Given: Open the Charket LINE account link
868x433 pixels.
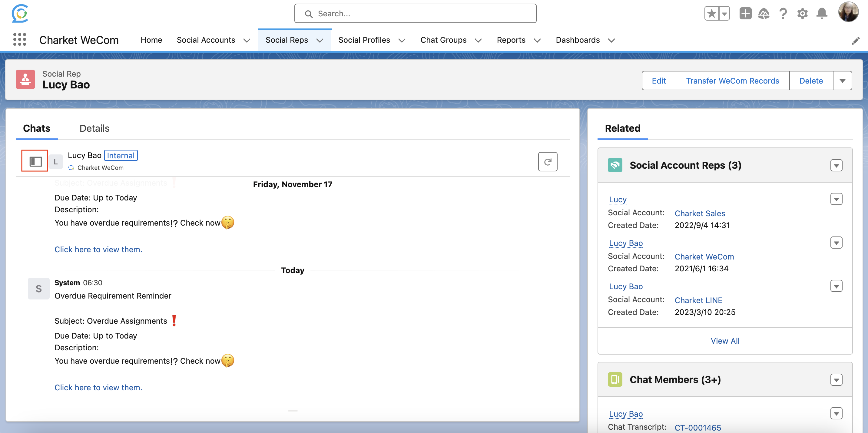Looking at the screenshot, I should coord(698,300).
